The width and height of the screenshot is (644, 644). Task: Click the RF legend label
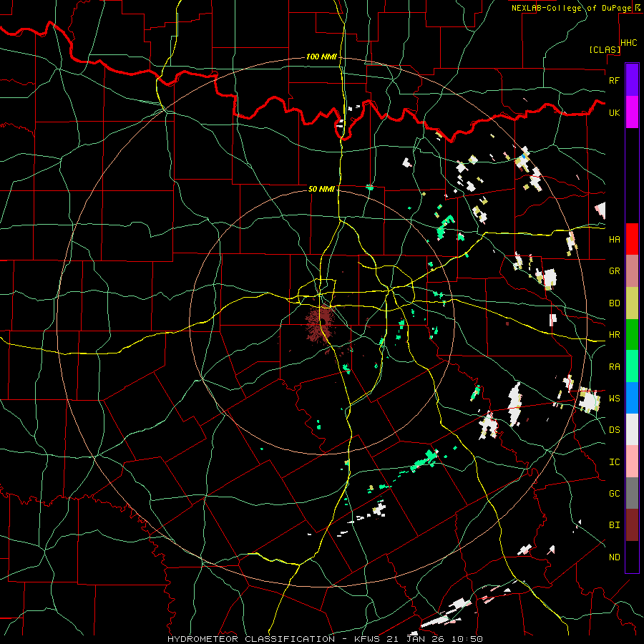pos(614,80)
